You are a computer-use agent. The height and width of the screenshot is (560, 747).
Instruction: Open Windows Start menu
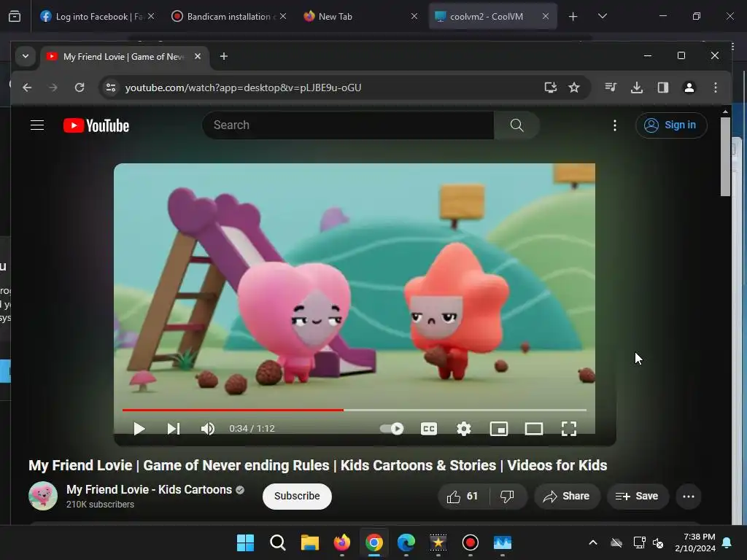(245, 542)
